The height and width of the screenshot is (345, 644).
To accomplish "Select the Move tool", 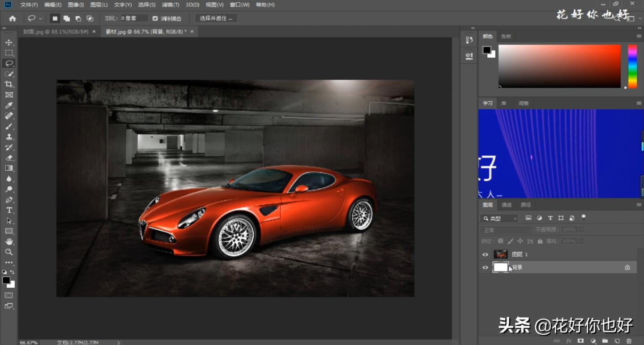I will click(x=9, y=43).
